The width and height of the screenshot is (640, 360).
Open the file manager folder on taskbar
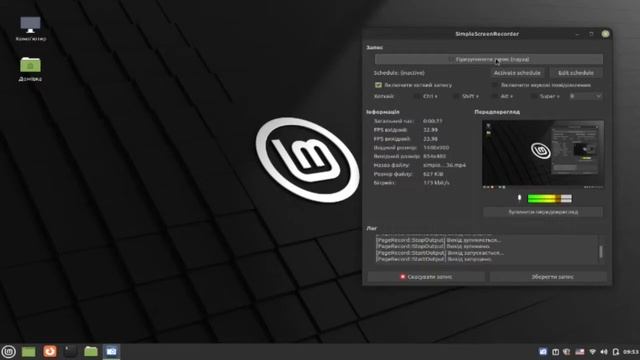click(91, 351)
